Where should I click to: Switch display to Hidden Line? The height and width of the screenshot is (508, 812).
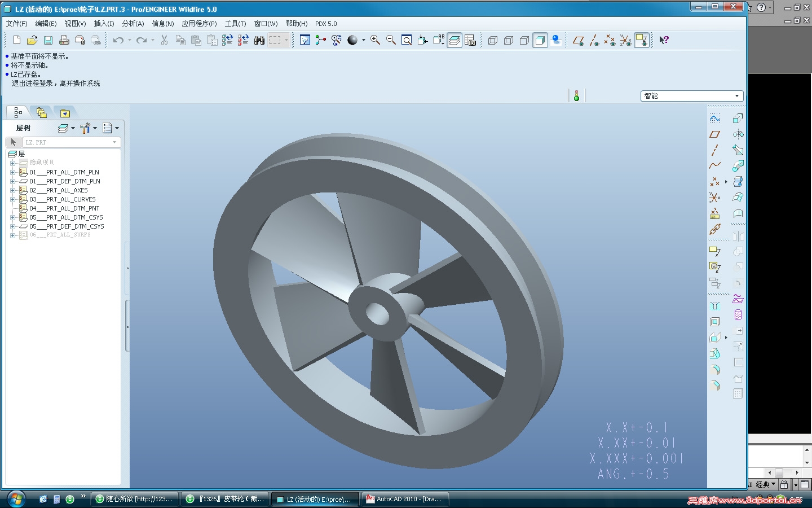pyautogui.click(x=509, y=40)
